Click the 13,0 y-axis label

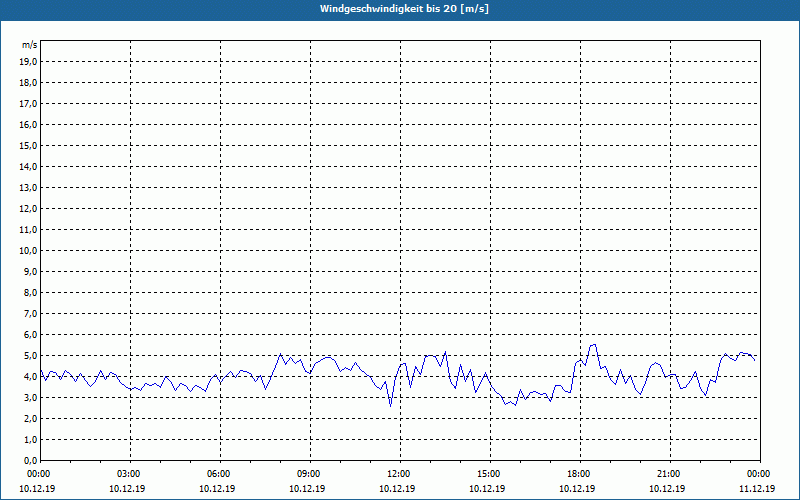pos(28,187)
